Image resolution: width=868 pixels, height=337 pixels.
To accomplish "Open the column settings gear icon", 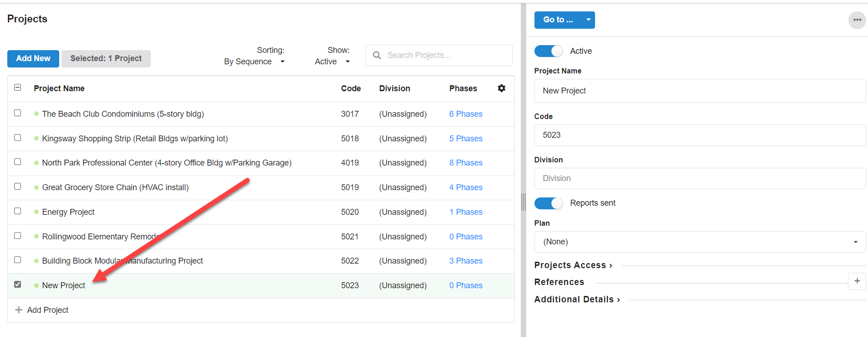I will click(501, 88).
